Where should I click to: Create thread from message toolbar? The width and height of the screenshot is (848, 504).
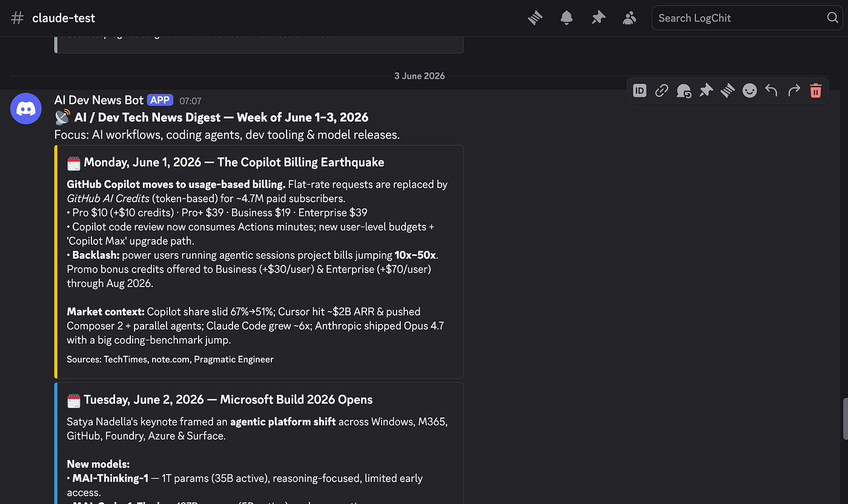(728, 91)
